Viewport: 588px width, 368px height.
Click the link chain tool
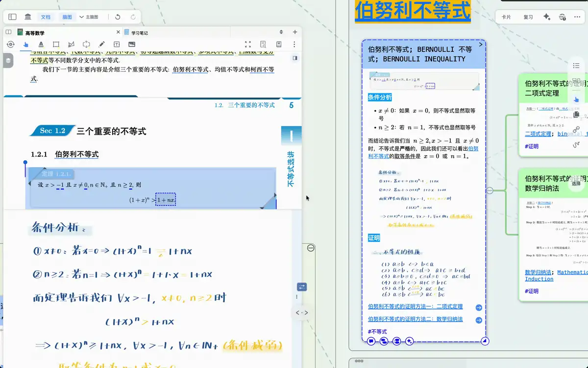click(x=576, y=129)
